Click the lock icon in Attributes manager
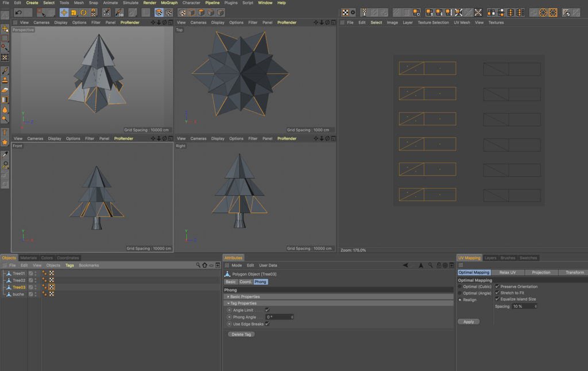The height and width of the screenshot is (371, 588). point(438,265)
